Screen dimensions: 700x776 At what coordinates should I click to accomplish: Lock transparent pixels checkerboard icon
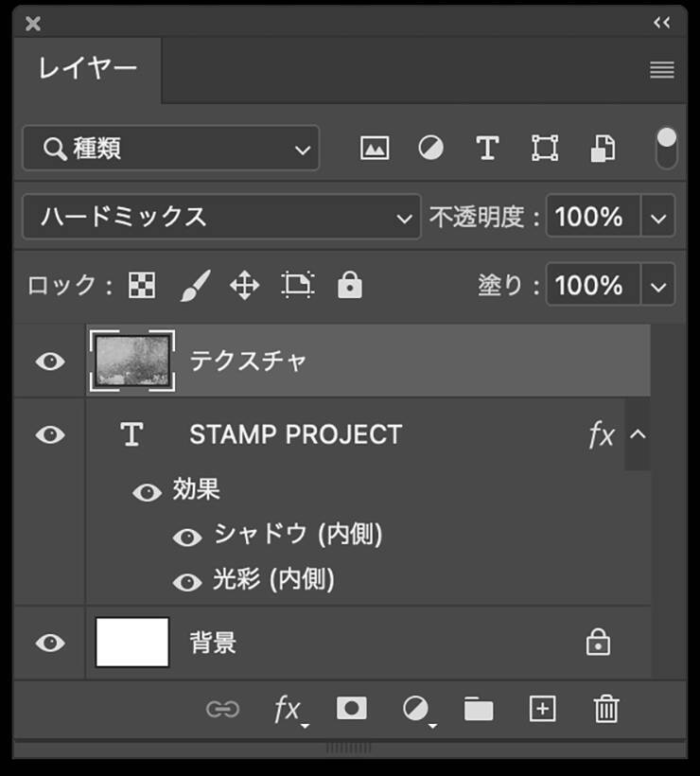click(142, 285)
